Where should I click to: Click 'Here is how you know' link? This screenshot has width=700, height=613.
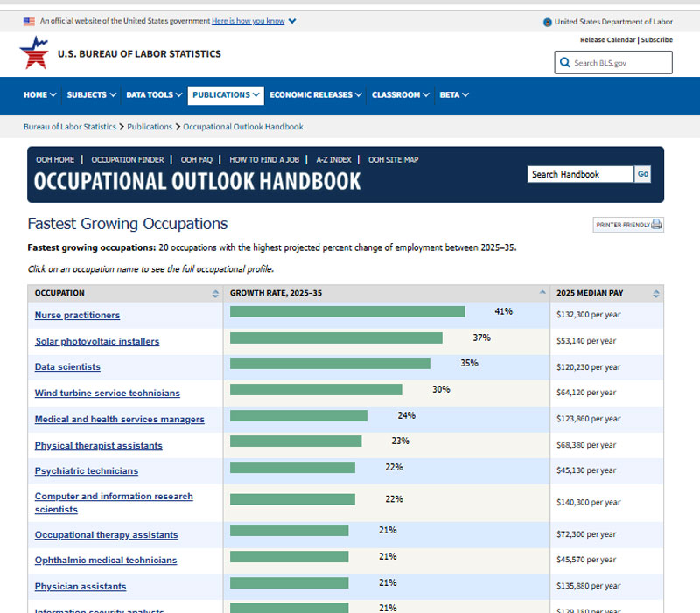[x=248, y=21]
